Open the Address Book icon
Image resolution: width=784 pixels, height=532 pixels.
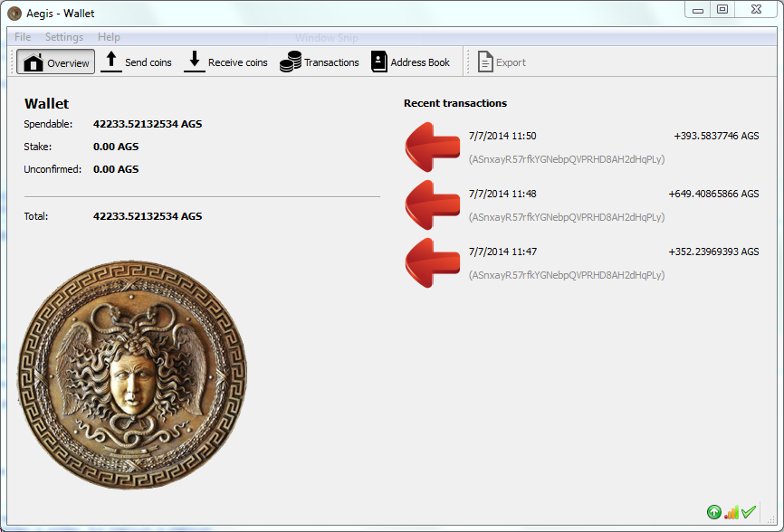379,62
